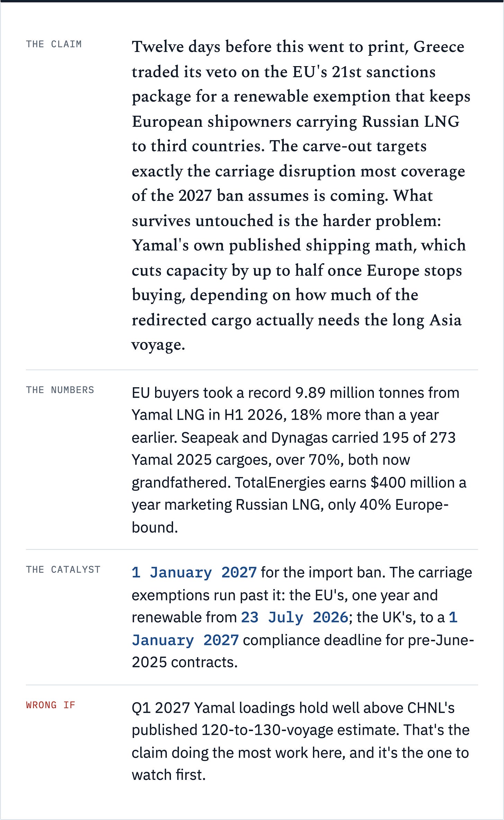Open the first highlighted 1 January 2027 date
Screen dimensions: 504x820
pos(194,572)
